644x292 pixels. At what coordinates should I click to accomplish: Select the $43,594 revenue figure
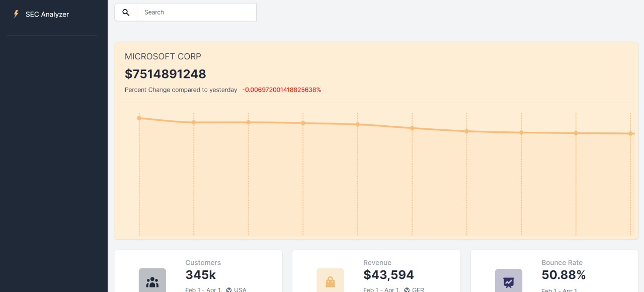[388, 275]
